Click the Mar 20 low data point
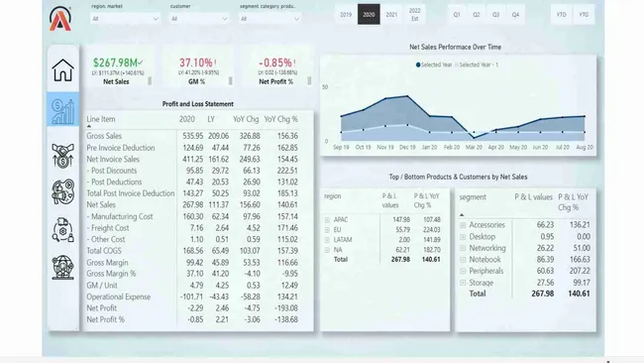 [x=474, y=138]
